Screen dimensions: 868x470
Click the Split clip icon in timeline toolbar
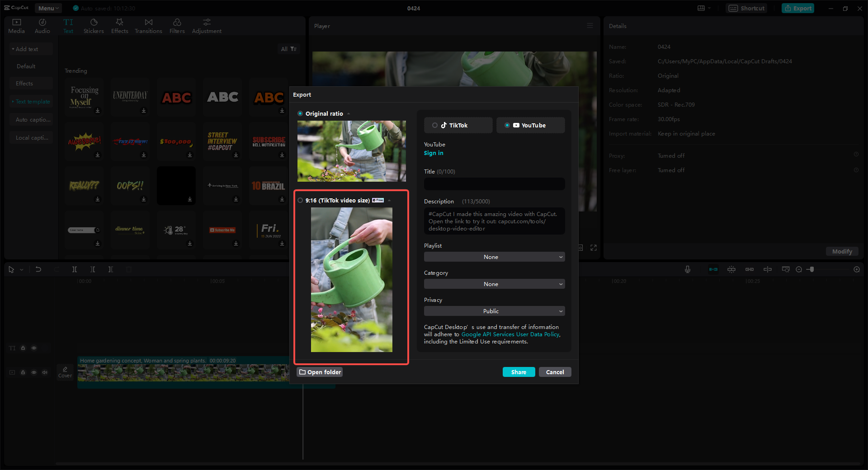(x=75, y=269)
